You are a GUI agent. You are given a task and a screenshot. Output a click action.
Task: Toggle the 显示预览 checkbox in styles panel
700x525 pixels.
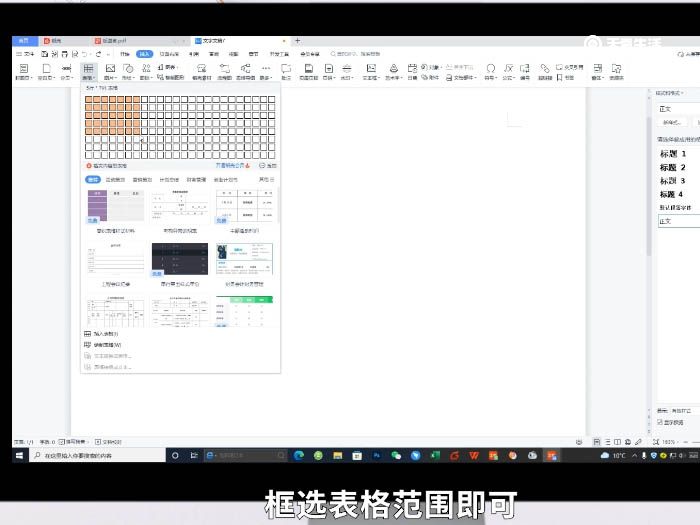point(660,422)
